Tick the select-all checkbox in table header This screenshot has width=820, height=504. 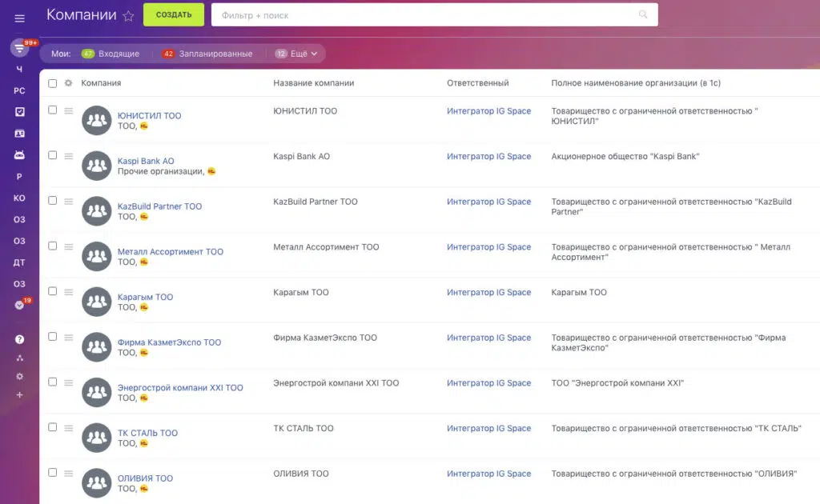click(53, 83)
